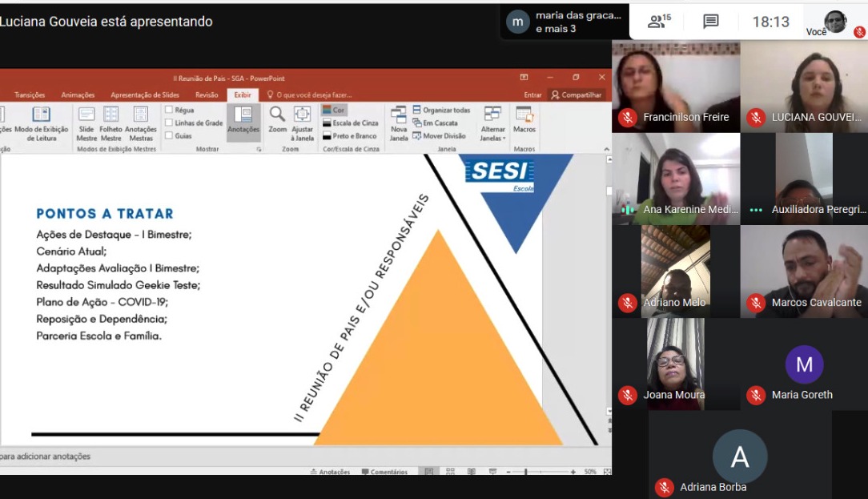Click your own 'Você' profile thumbnail
This screenshot has height=499, width=868.
point(835,22)
